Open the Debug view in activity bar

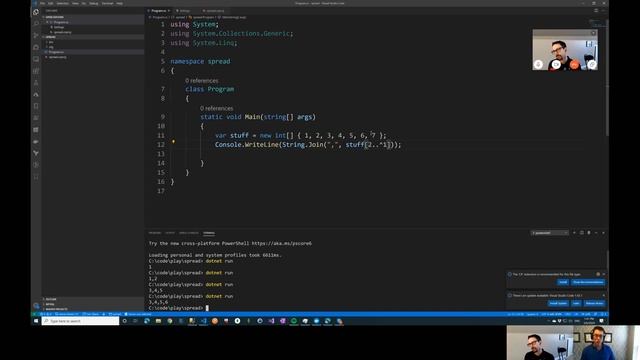pos(36,47)
